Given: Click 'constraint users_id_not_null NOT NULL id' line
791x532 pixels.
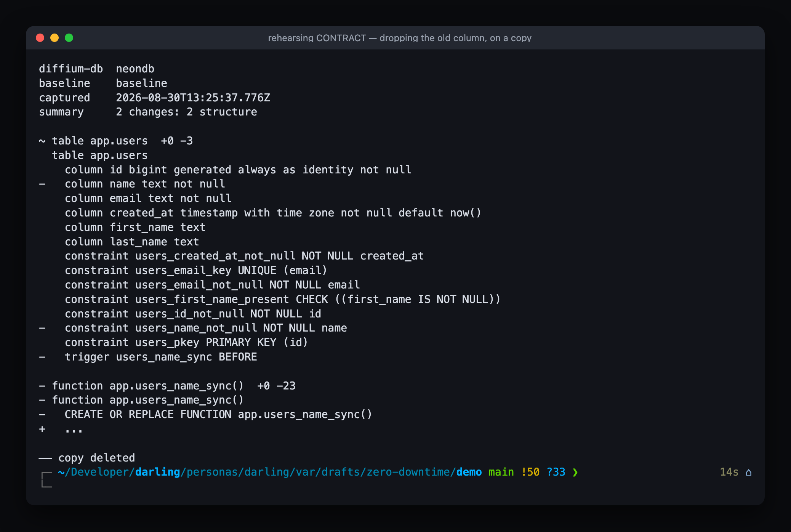Looking at the screenshot, I should coord(193,314).
